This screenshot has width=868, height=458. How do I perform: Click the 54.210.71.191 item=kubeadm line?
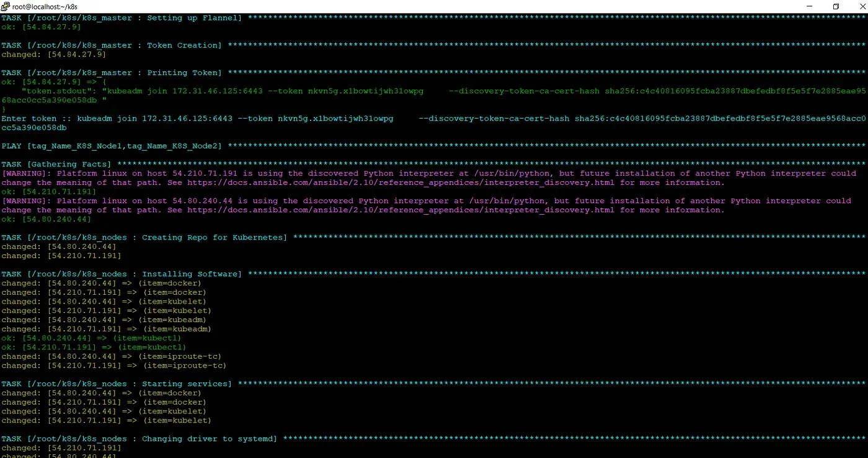click(x=107, y=329)
